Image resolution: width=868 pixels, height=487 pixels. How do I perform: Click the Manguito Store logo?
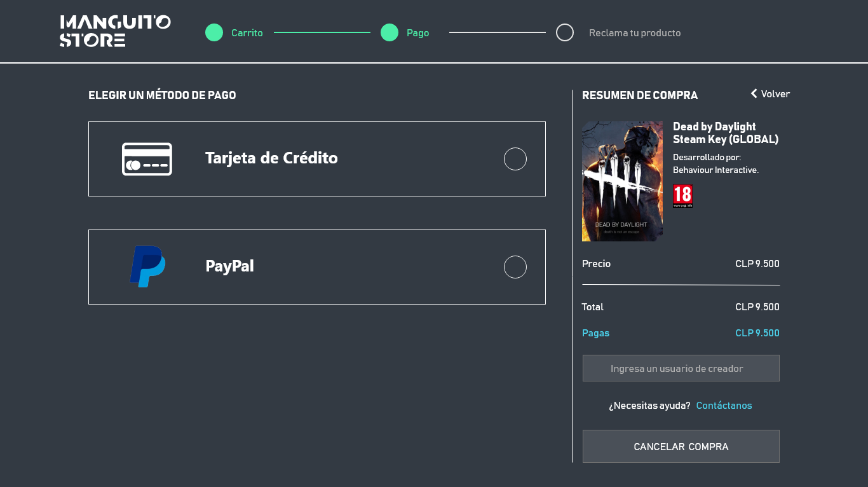115,31
